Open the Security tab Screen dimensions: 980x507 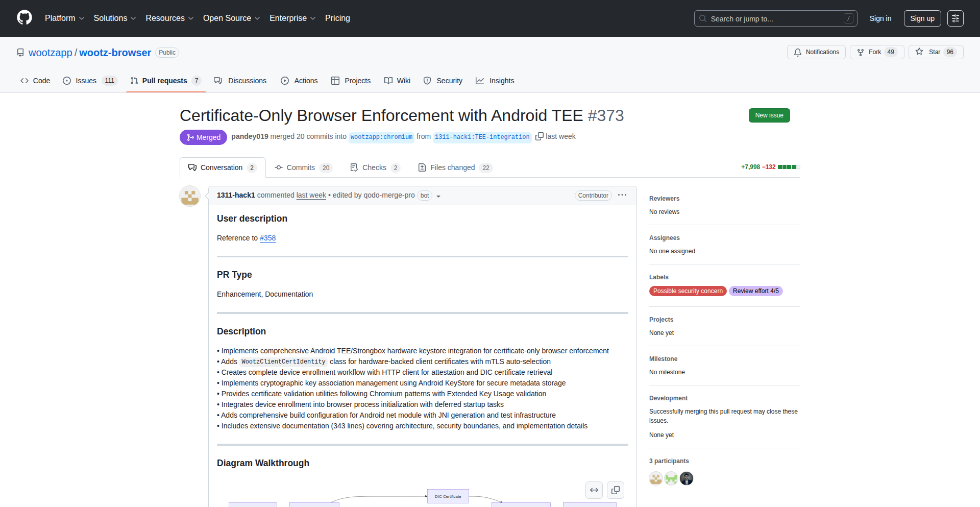click(443, 81)
